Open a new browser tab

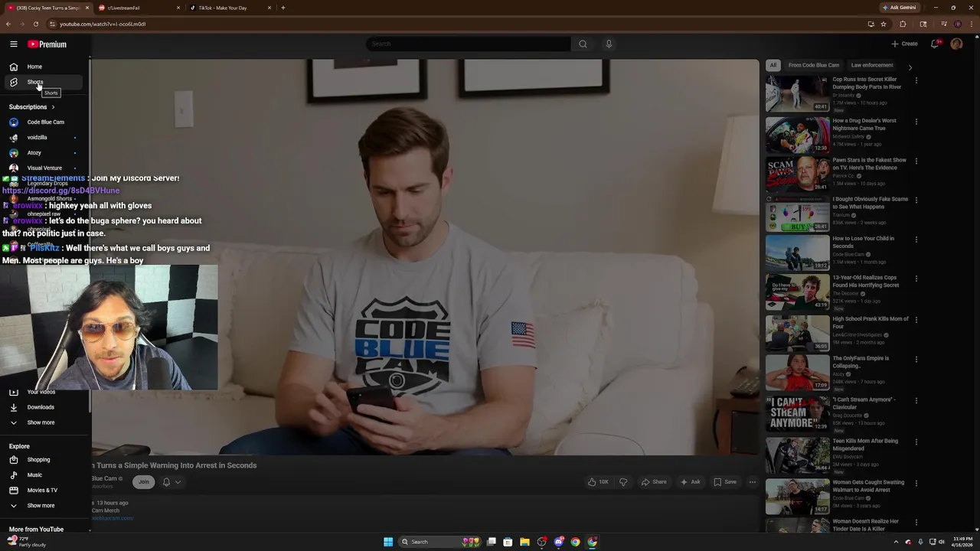pos(283,8)
